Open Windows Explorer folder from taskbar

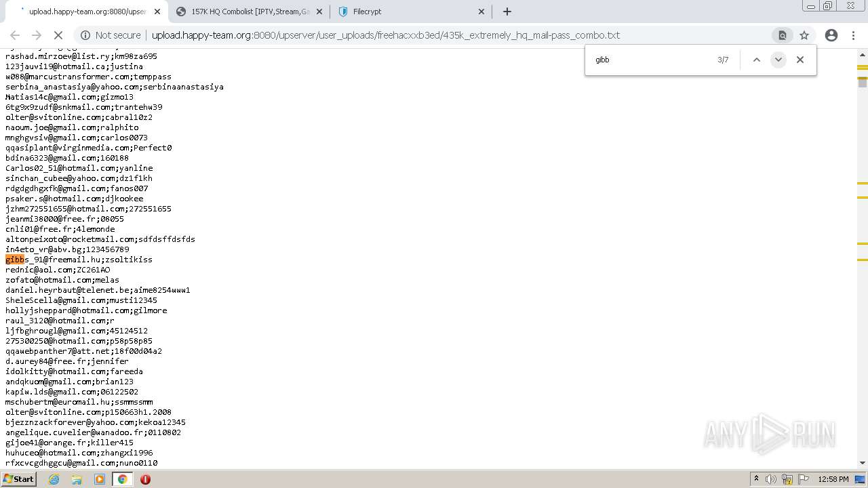(x=77, y=479)
